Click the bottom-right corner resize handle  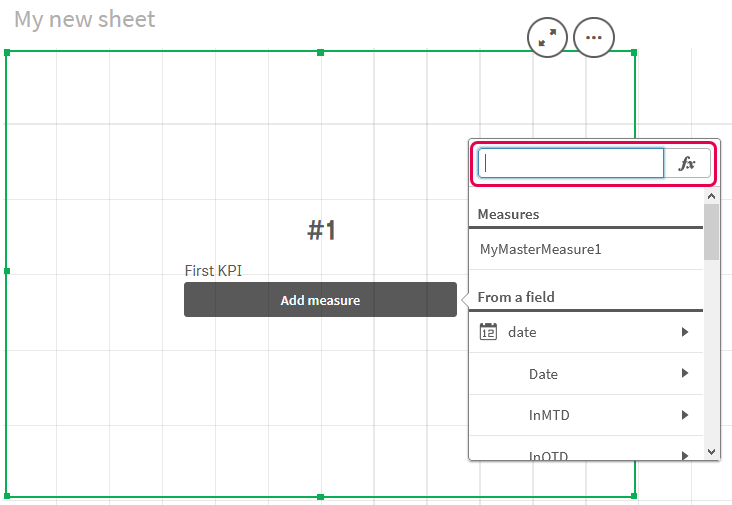[x=634, y=496]
